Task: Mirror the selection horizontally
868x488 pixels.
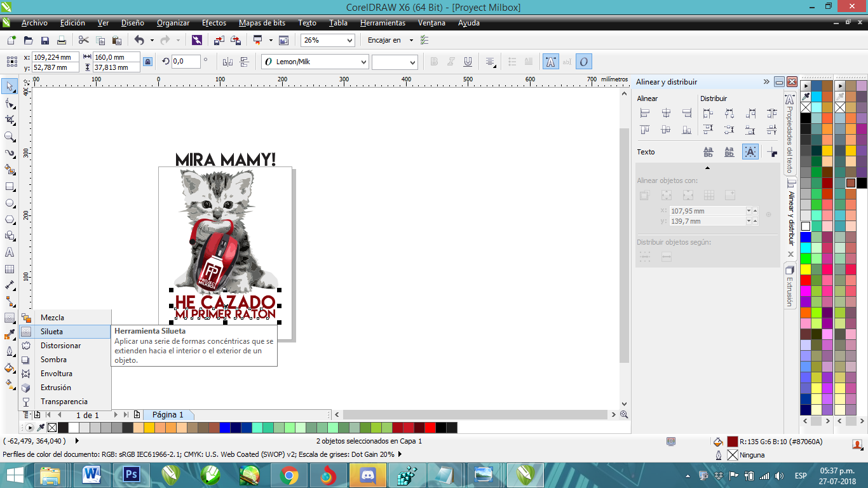Action: 228,62
